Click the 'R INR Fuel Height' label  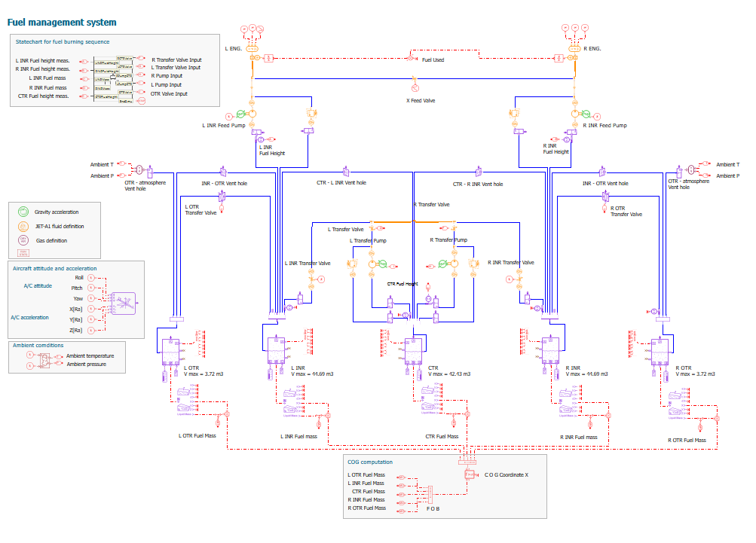tap(556, 149)
